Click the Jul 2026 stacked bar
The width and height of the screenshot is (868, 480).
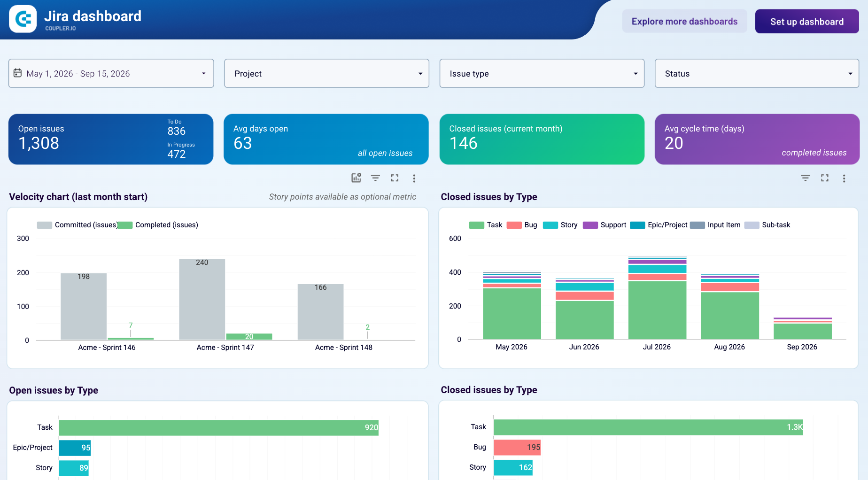pos(657,298)
